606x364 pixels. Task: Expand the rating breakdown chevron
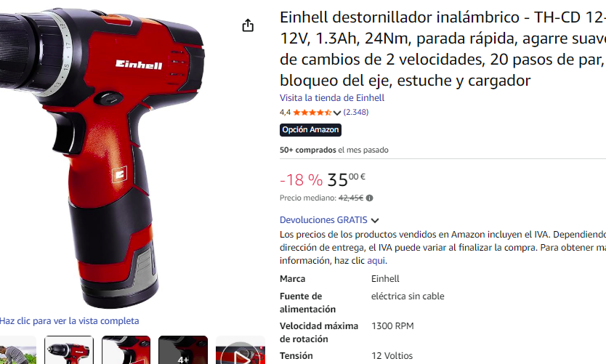pyautogui.click(x=337, y=113)
